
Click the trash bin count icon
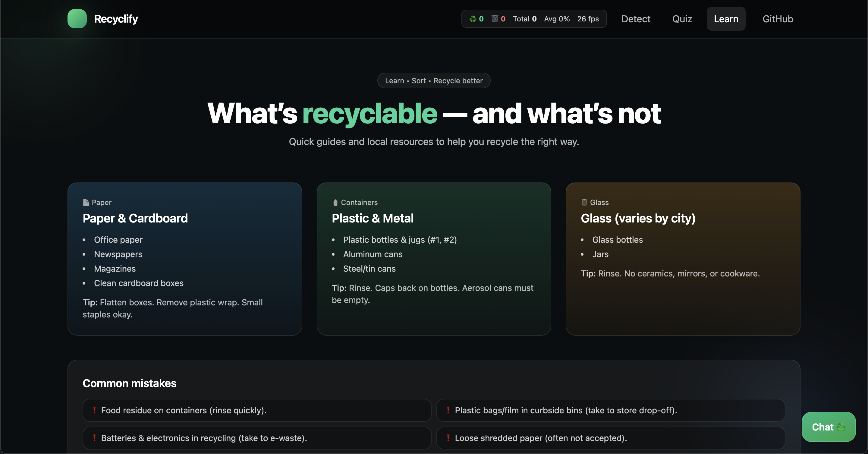tap(494, 19)
